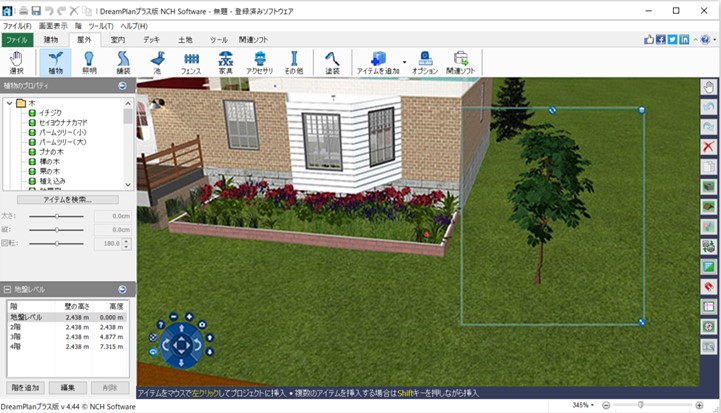Select the フェンス fence tool

(191, 63)
